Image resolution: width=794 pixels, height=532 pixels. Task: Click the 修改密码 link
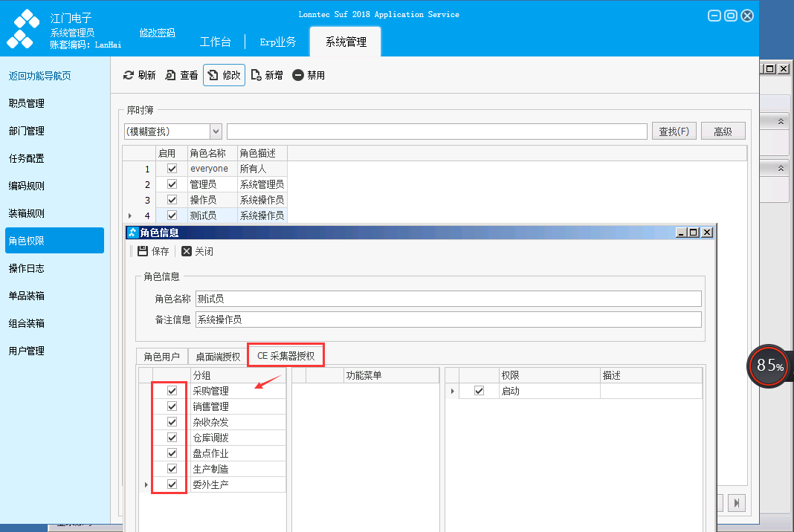(x=158, y=33)
